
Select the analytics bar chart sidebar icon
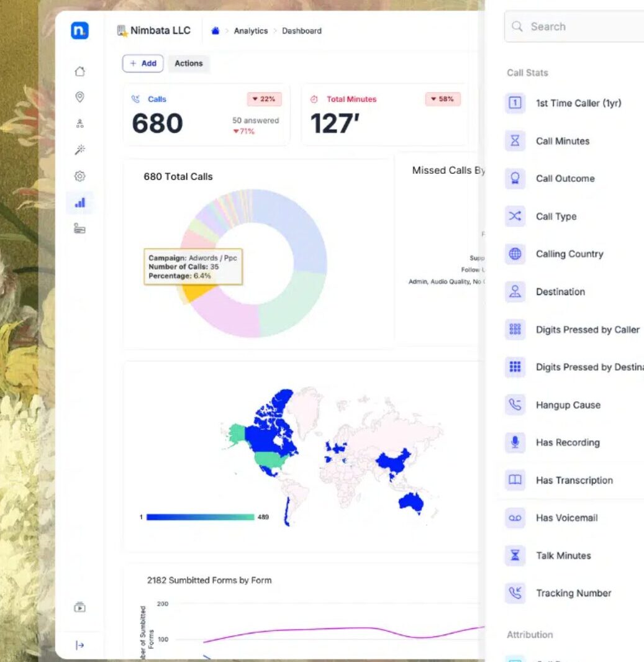79,202
